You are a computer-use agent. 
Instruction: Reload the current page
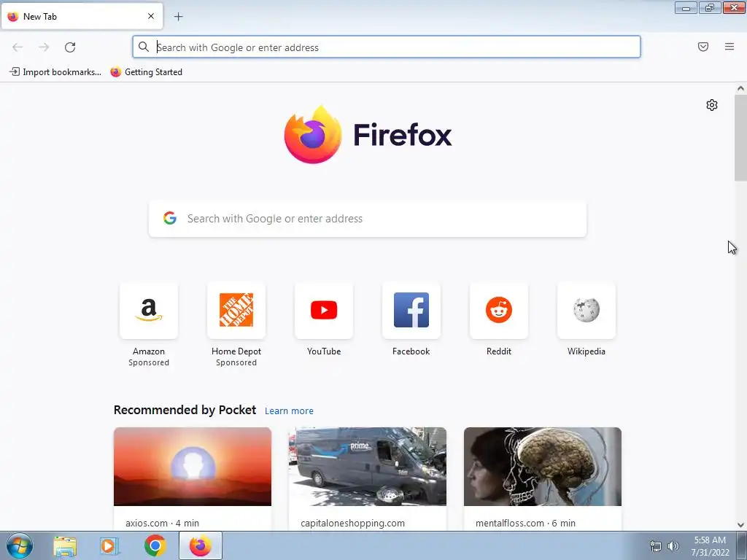coord(70,47)
